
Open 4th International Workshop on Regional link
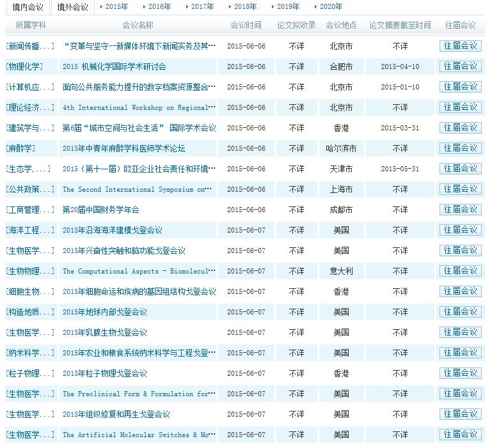point(139,107)
